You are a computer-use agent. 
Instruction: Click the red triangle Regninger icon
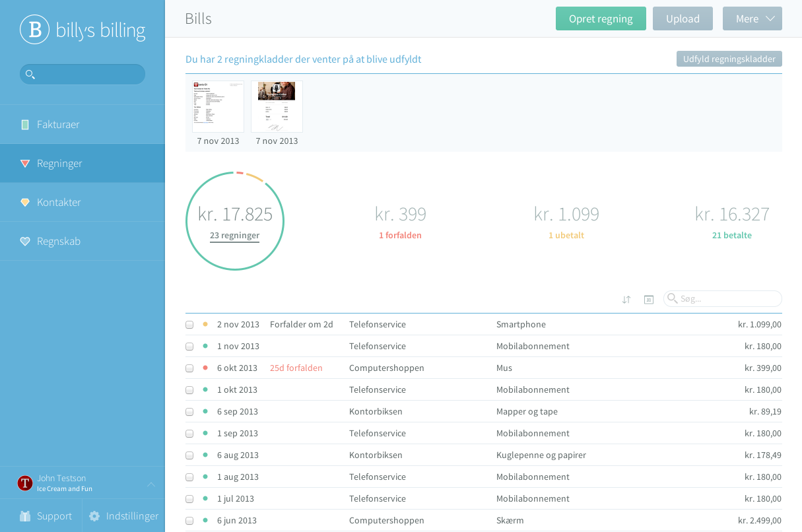pyautogui.click(x=25, y=164)
